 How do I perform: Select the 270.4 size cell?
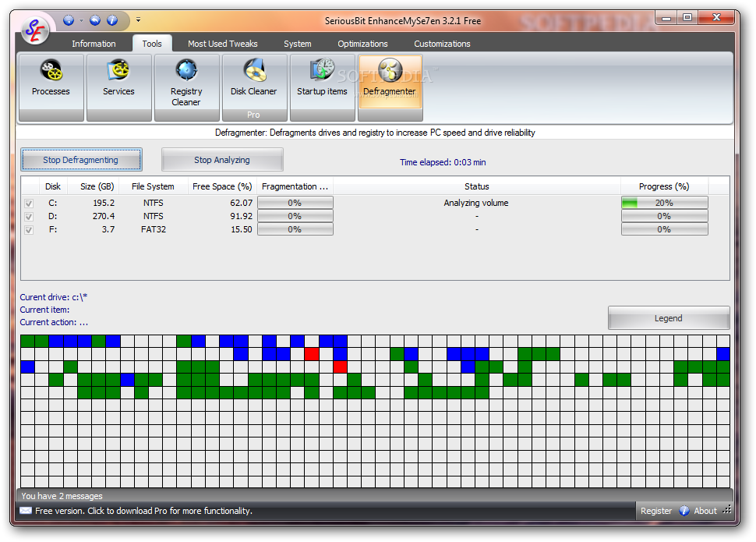pyautogui.click(x=104, y=216)
